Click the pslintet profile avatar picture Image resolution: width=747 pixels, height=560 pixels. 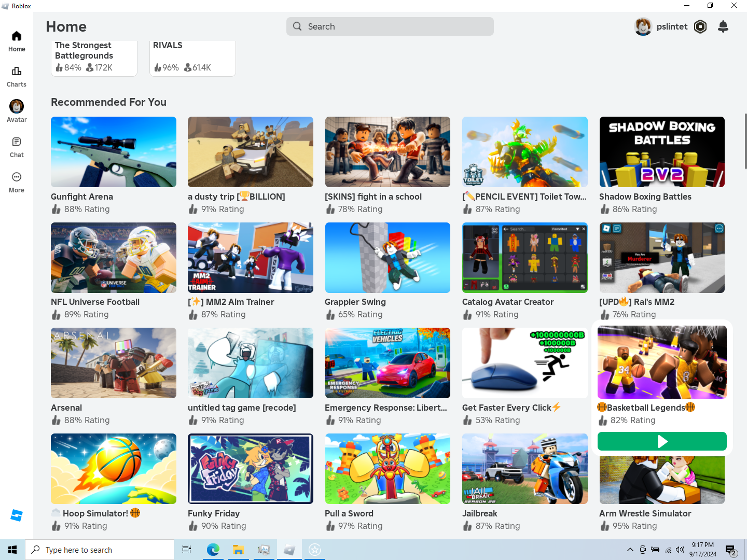click(643, 26)
